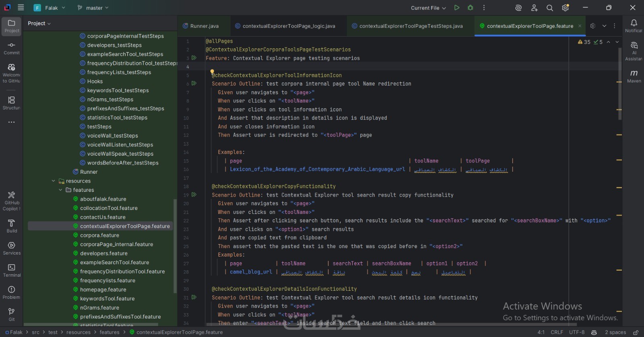
Task: Open the Maven tool window
Action: [x=634, y=76]
